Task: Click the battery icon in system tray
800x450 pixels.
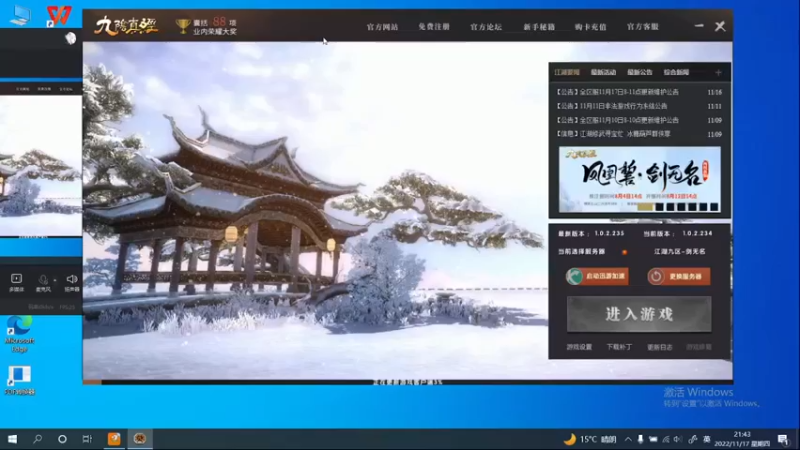Action: pos(653,439)
